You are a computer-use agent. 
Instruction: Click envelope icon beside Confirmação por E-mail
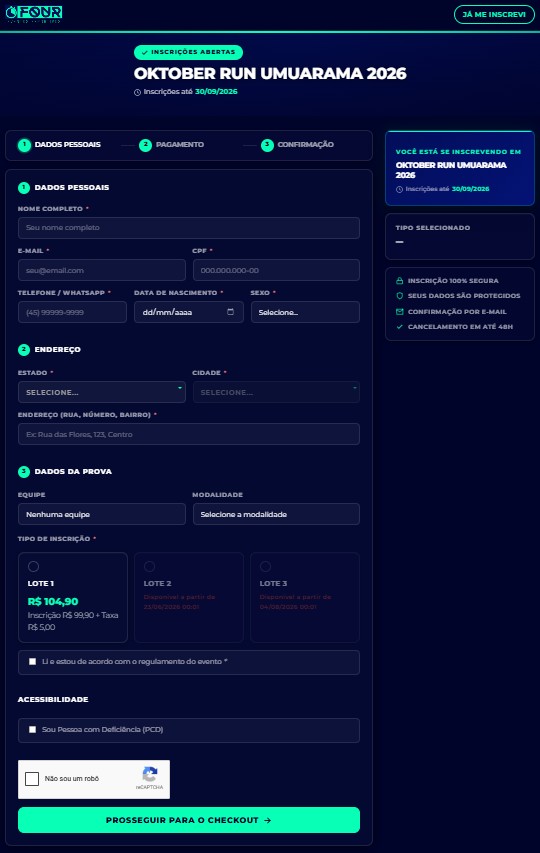tap(400, 312)
